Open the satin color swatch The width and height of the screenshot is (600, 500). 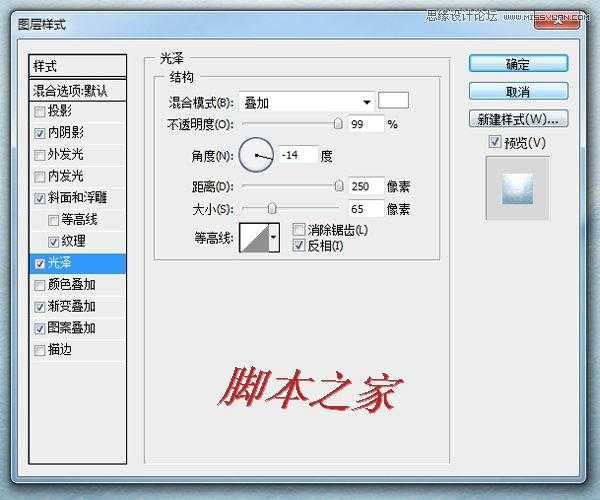point(393,101)
